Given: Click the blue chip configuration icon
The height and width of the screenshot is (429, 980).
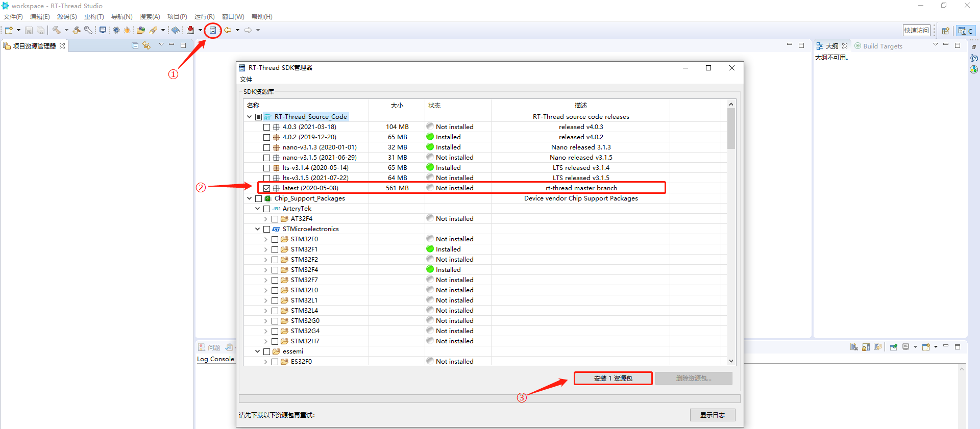Looking at the screenshot, I should pos(116,31).
